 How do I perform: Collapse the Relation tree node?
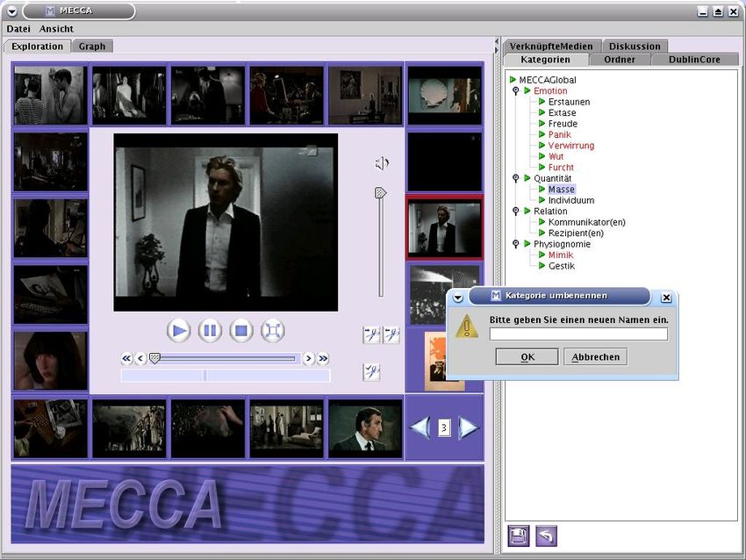(x=516, y=211)
